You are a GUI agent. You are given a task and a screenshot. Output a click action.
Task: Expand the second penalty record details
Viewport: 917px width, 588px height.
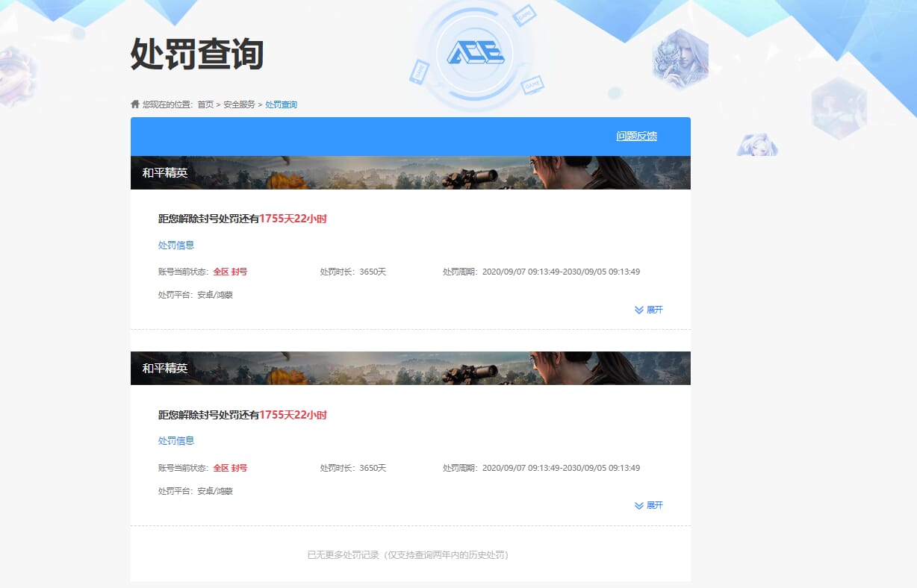653,505
